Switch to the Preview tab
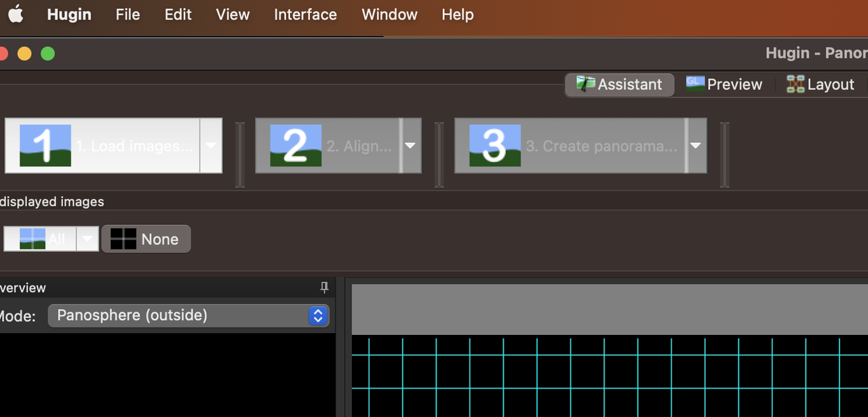Screen dimensions: 868x417 coord(724,85)
